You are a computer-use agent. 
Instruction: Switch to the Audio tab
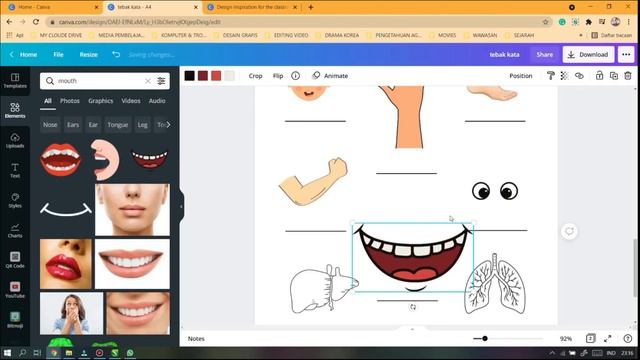(157, 101)
